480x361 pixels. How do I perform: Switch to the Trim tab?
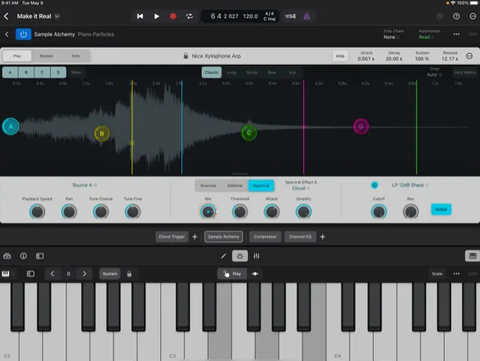coord(76,56)
